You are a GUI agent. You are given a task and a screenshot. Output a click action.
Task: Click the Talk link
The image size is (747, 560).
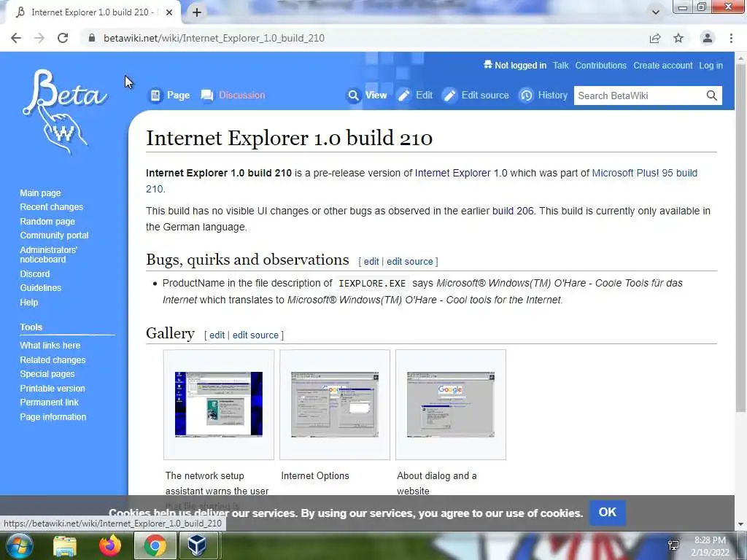(561, 66)
